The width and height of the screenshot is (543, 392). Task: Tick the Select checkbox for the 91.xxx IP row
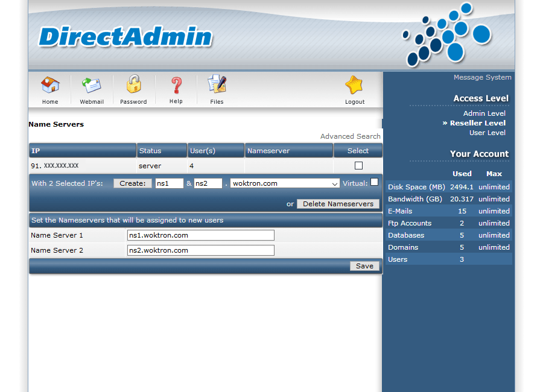(359, 165)
